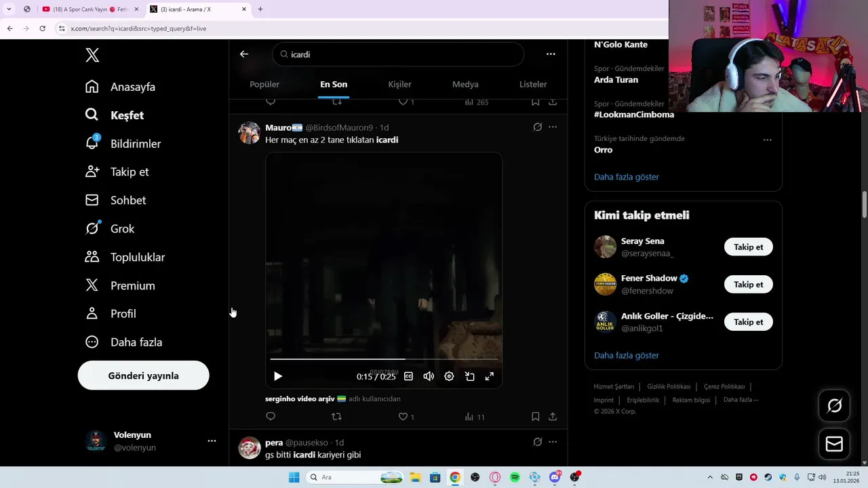Follow Fener Shadow
Image resolution: width=868 pixels, height=488 pixels.
[749, 285]
